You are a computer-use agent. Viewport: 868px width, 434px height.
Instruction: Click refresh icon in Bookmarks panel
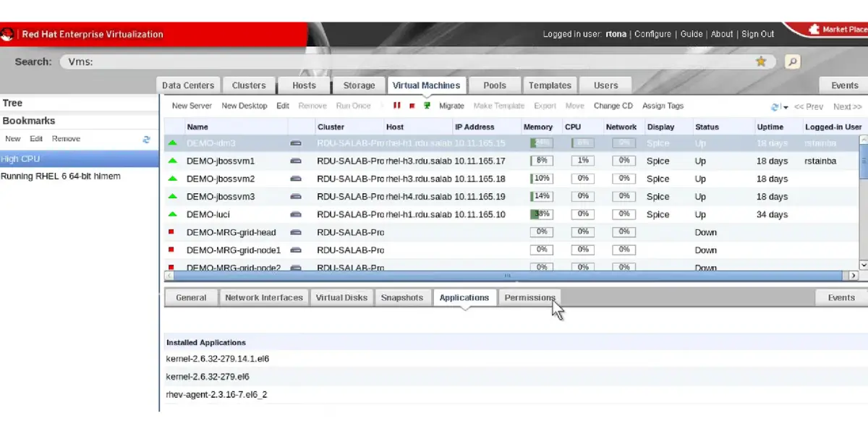147,139
